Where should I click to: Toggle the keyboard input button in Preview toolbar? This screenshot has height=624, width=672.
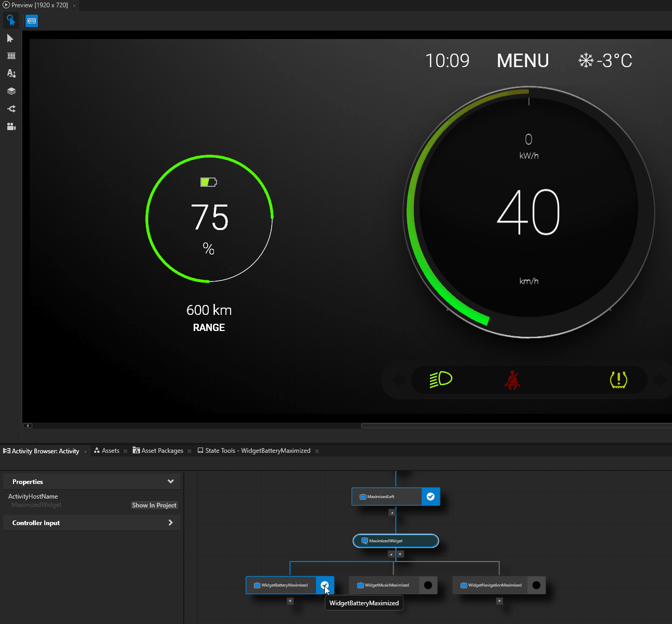click(32, 21)
